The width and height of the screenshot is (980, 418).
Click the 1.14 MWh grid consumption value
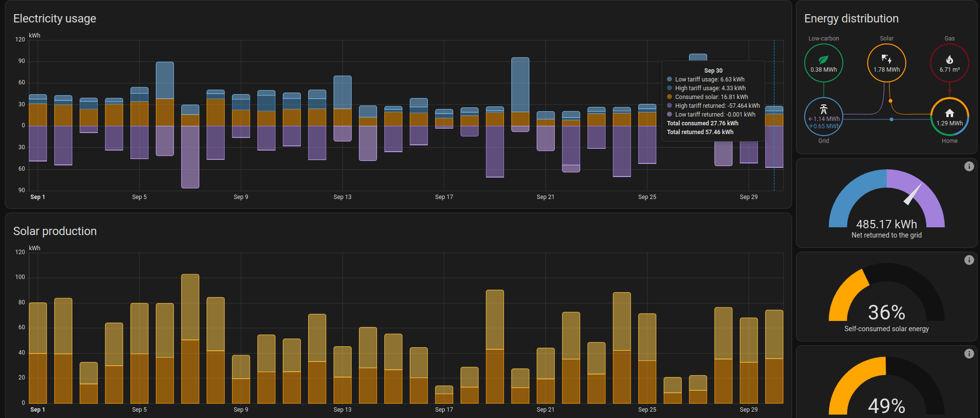[x=826, y=119]
